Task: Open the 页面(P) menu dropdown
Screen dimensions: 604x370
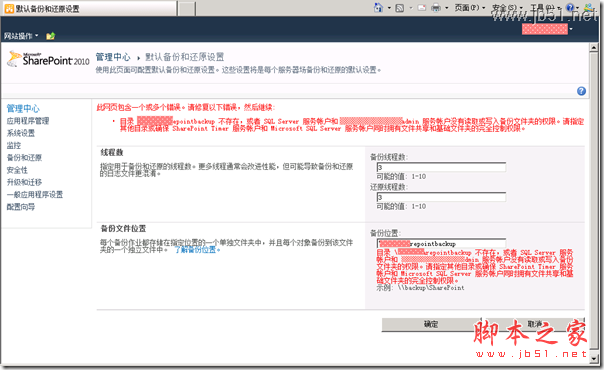Action: tap(470, 8)
